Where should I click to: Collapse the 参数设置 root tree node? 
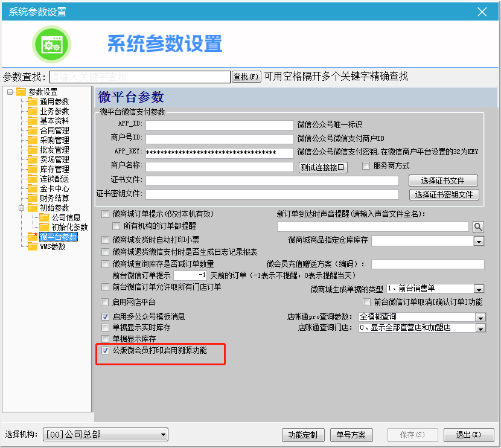pos(10,92)
